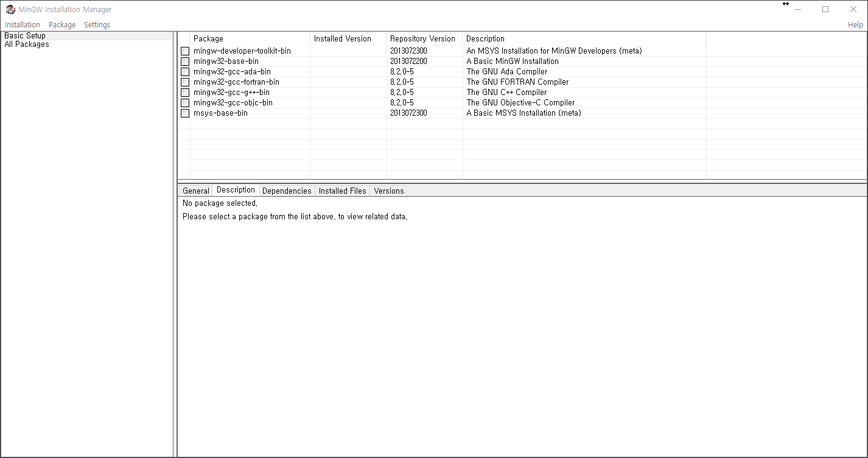Mark checkbox for mingw32-gcc-g++-bin
Screen dimensions: 868x458
pyautogui.click(x=185, y=93)
